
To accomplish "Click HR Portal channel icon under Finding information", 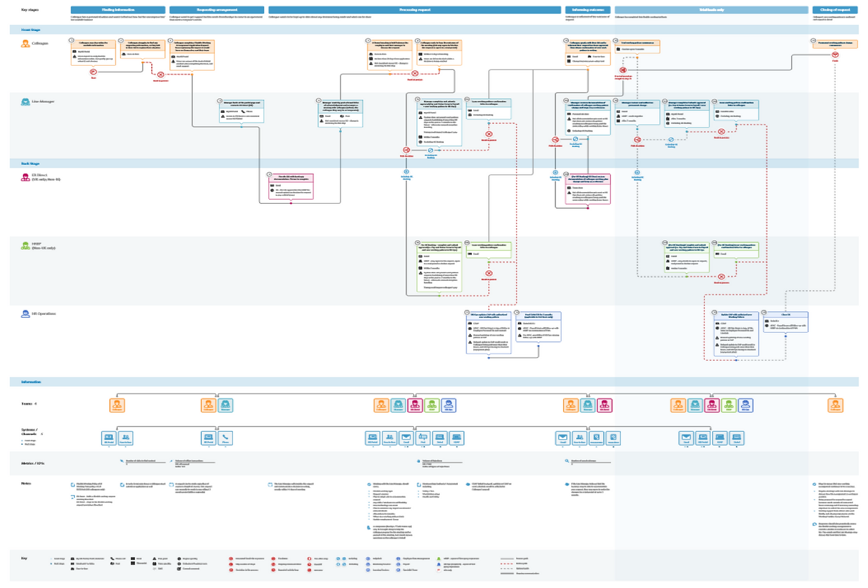I will pos(109,438).
